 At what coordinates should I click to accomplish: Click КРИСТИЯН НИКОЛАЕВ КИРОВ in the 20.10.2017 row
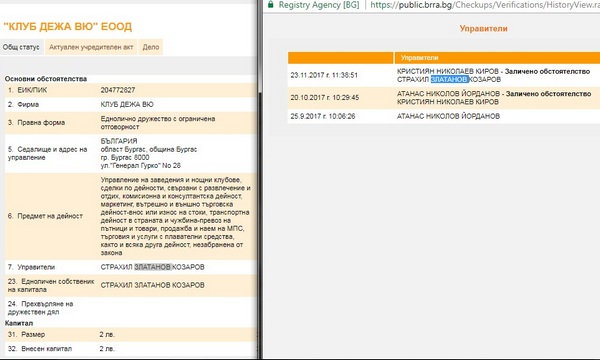pos(448,102)
